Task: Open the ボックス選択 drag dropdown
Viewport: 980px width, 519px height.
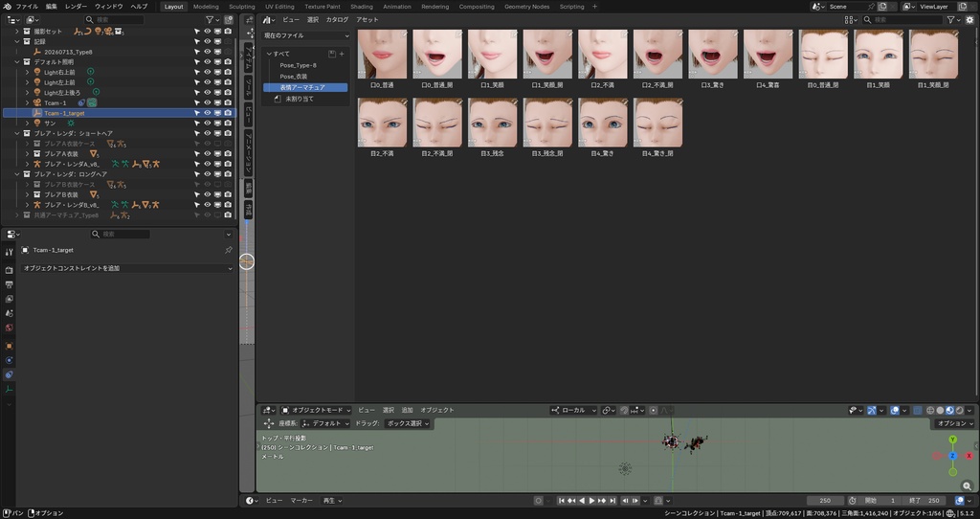Action: click(408, 424)
